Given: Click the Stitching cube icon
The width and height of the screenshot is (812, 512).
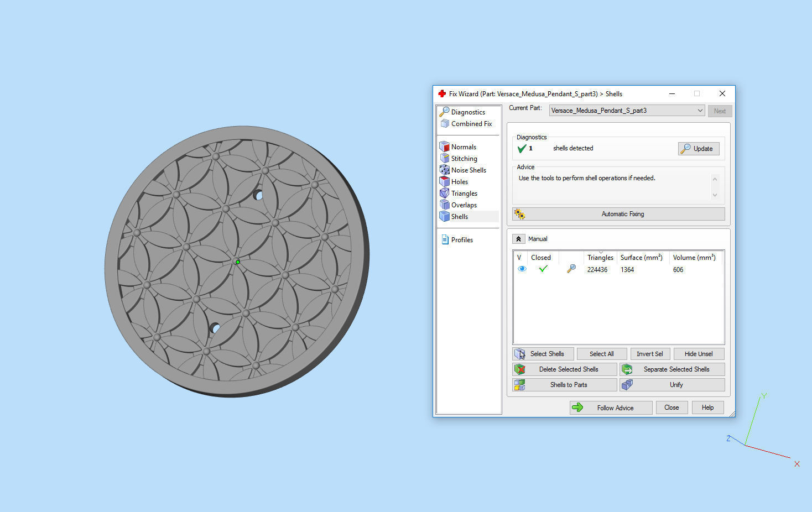Looking at the screenshot, I should (444, 159).
